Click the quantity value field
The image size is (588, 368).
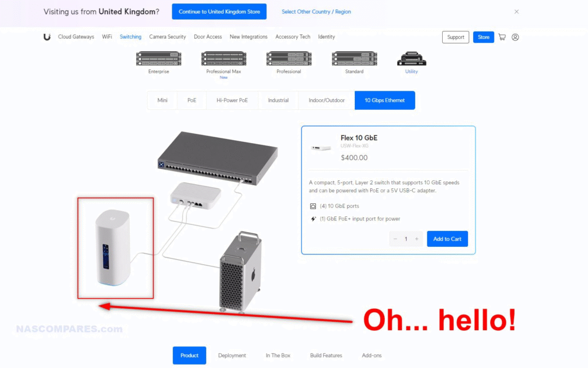(406, 239)
